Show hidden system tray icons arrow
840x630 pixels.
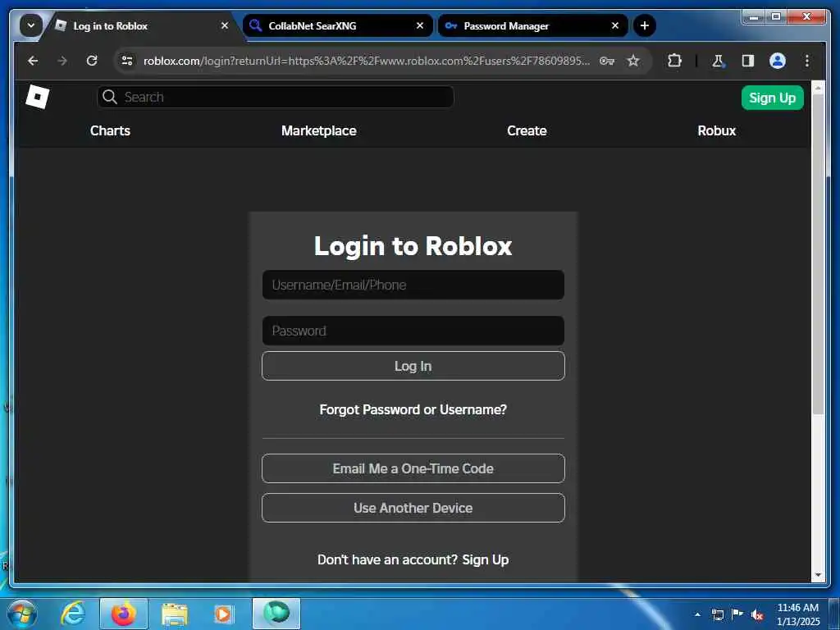pos(697,614)
